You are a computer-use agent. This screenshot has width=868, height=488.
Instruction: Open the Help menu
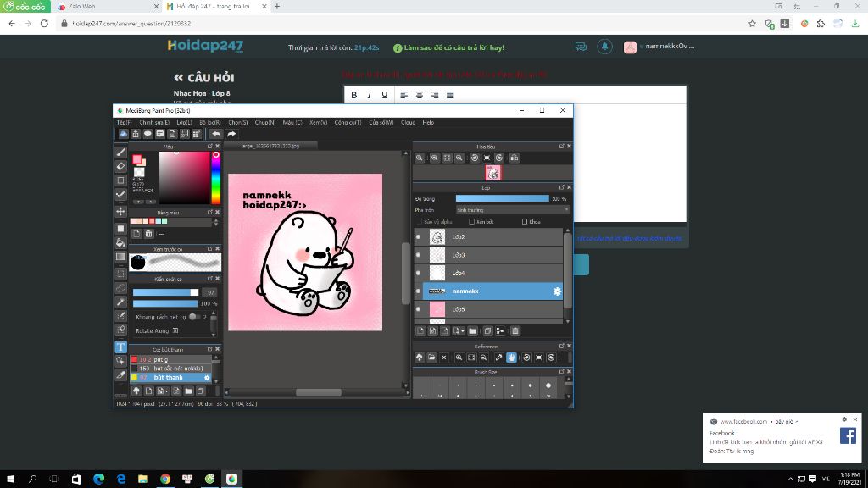pyautogui.click(x=428, y=122)
